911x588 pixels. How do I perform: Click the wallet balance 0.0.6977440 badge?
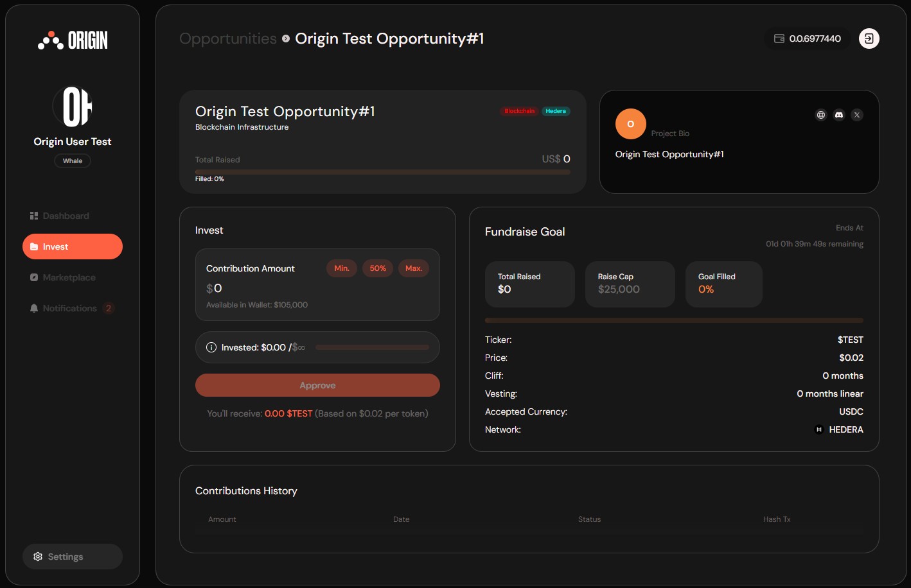pyautogui.click(x=807, y=39)
